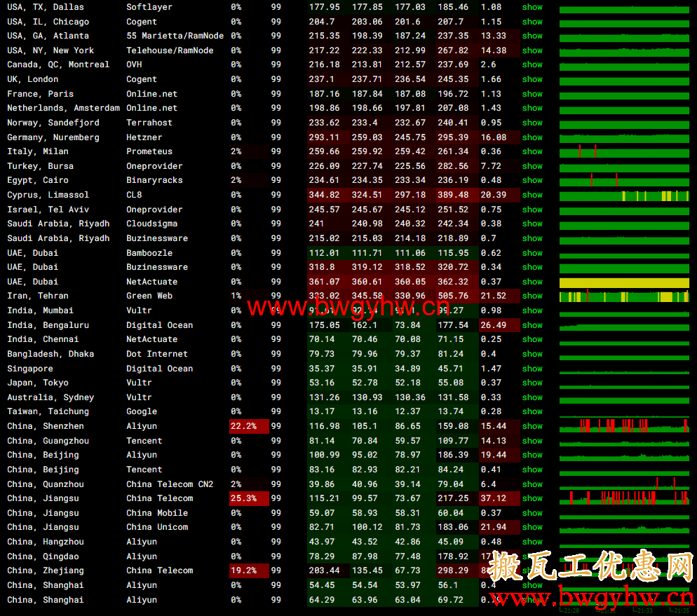Open show link for UK, London

pyautogui.click(x=532, y=79)
